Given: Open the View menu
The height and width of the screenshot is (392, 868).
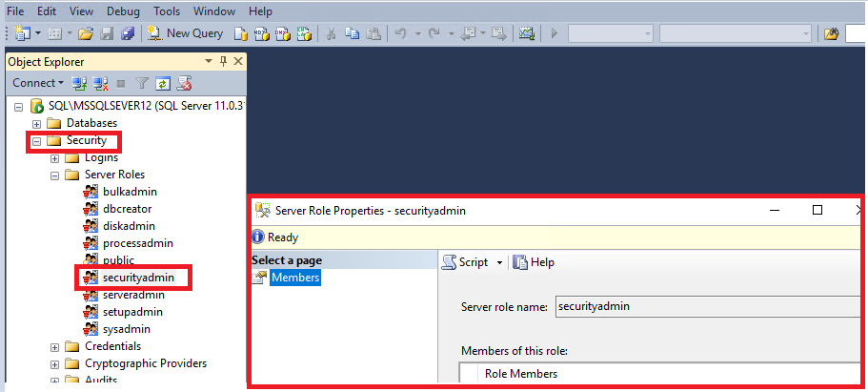Looking at the screenshot, I should [x=81, y=11].
